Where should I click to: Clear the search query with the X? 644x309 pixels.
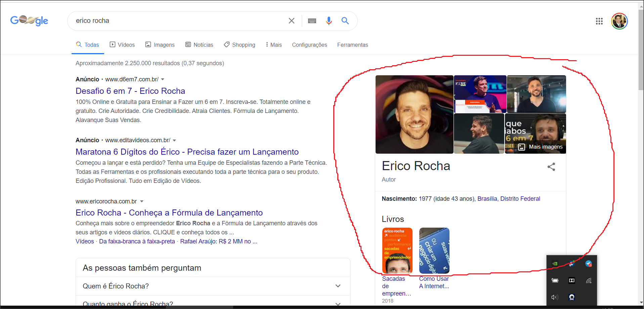tap(292, 21)
